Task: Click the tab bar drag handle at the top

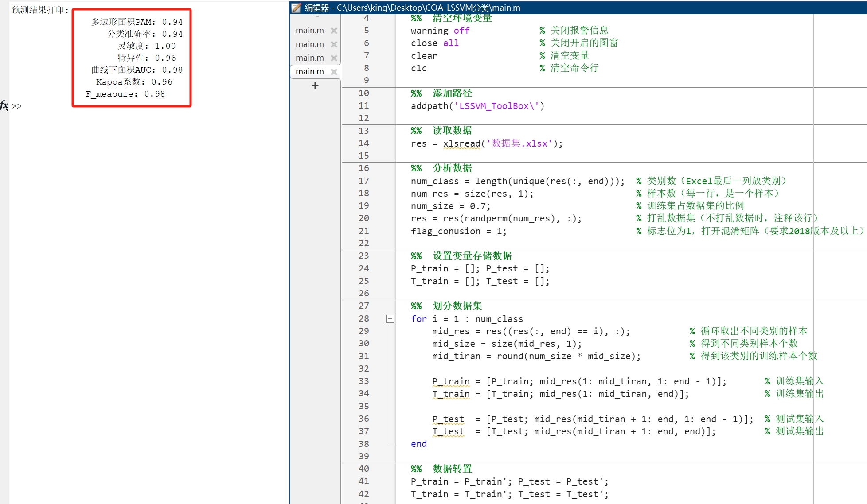Action: tap(315, 16)
